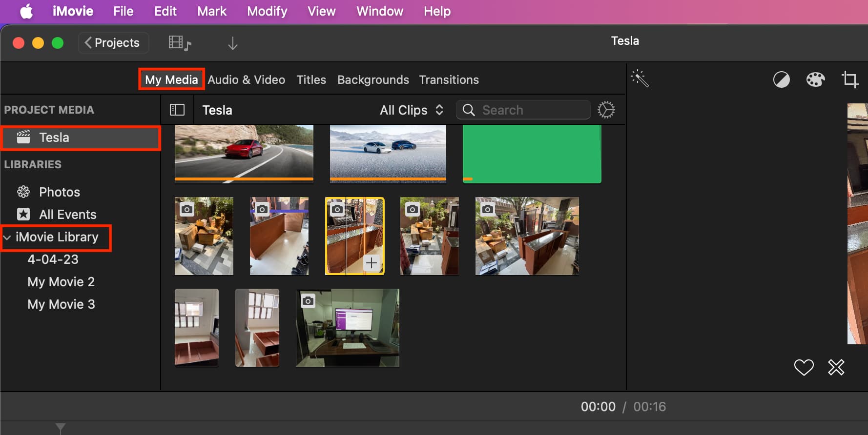Click the 00:00 current time text

[598, 407]
